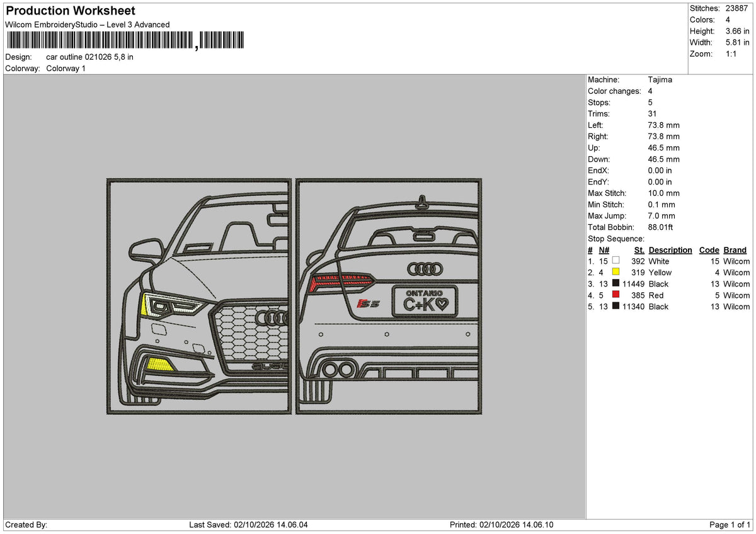The width and height of the screenshot is (756, 534).
Task: Click stitch count '319' in Yellow row
Action: (638, 272)
